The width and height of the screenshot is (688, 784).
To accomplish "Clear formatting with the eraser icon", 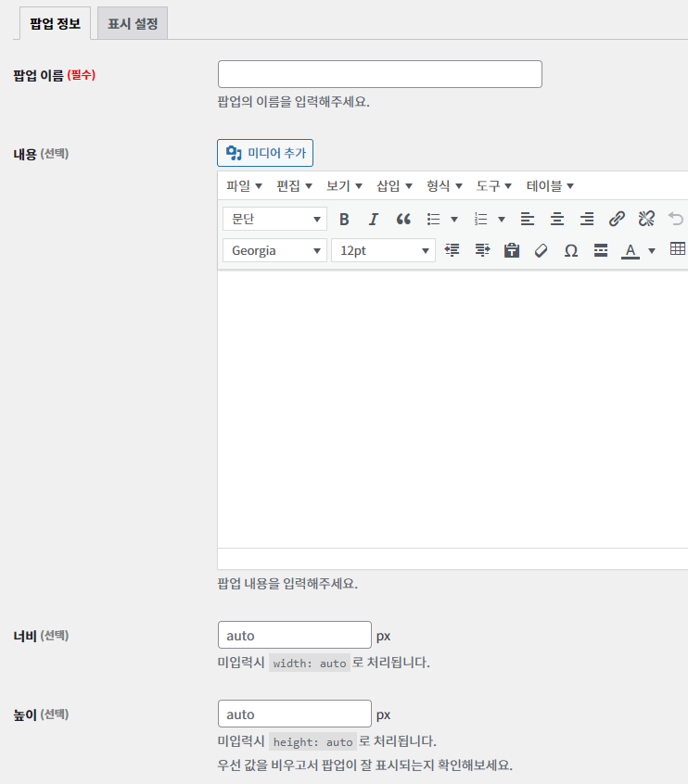I will tap(541, 250).
